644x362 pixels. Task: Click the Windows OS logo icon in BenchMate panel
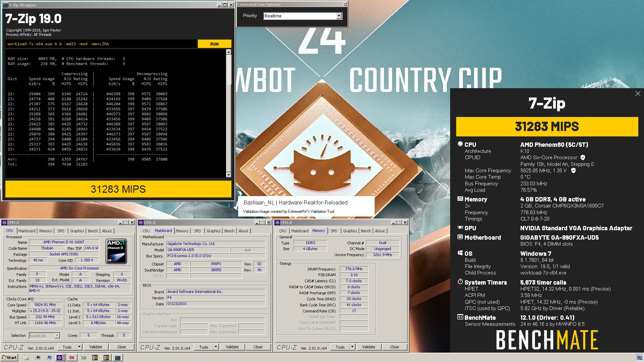(460, 253)
